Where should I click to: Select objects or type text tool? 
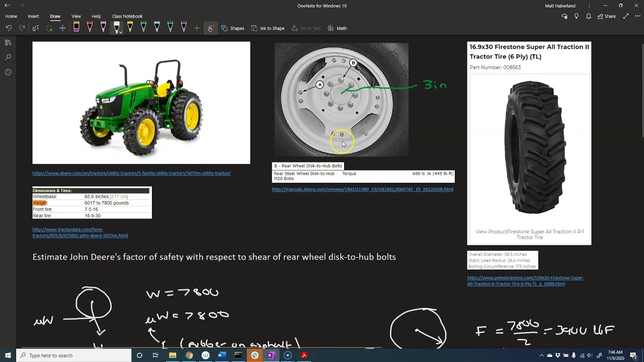click(x=36, y=28)
